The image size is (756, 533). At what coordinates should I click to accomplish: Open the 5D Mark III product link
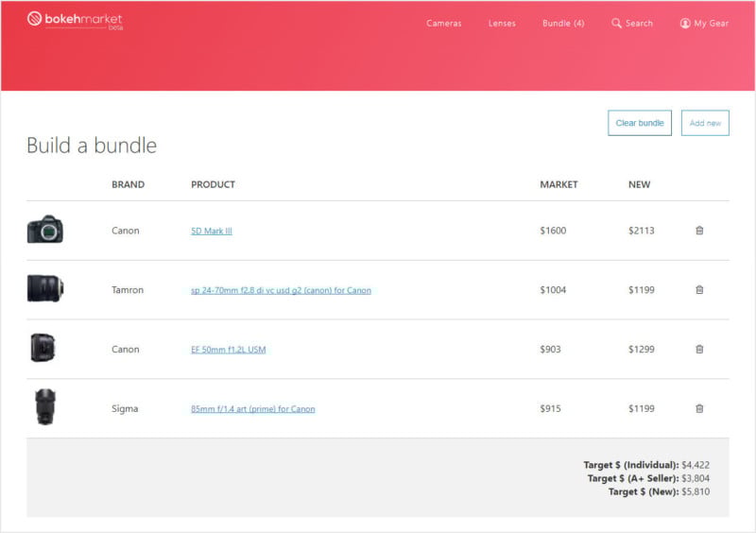(x=211, y=231)
